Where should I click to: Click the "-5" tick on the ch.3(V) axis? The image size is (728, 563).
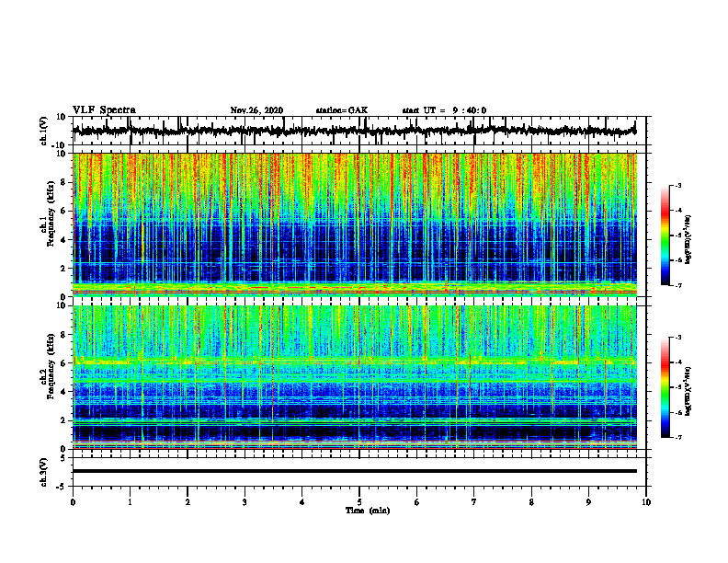pos(62,487)
